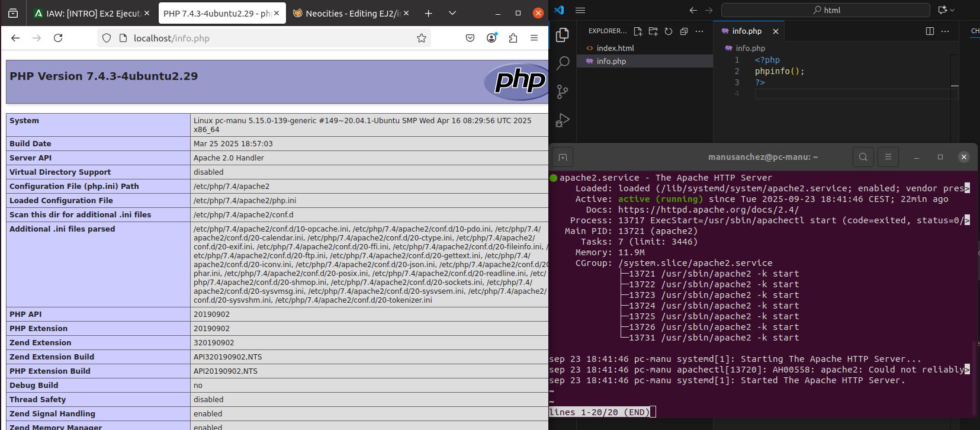Split the editor to the right
Screen dimensions: 980x430
[x=930, y=31]
